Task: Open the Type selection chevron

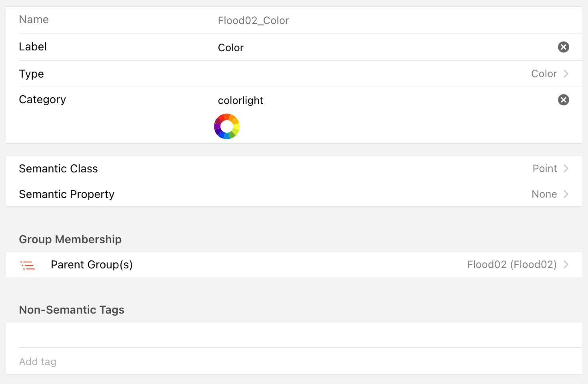Action: (x=566, y=74)
